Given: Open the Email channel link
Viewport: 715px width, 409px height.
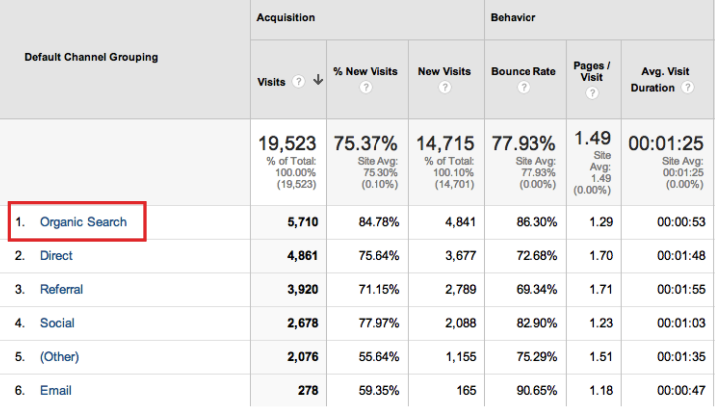Looking at the screenshot, I should [56, 391].
